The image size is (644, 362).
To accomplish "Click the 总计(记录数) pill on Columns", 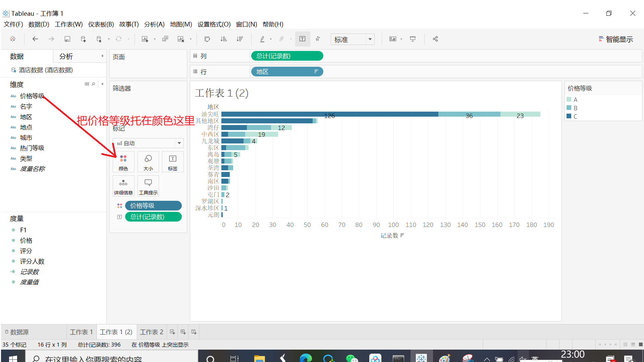I will pos(287,56).
